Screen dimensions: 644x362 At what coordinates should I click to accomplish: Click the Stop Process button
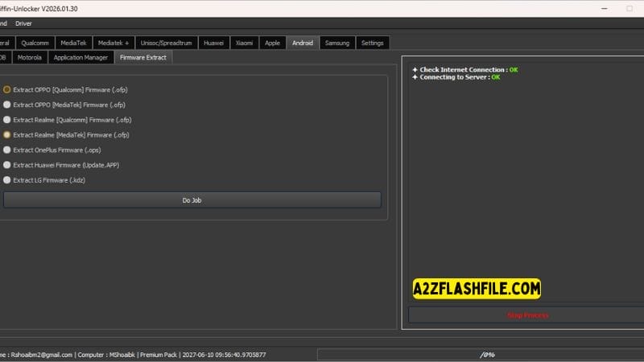point(527,315)
